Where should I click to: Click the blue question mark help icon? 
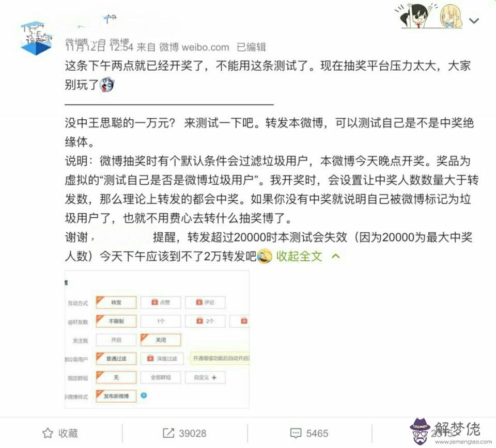[x=144, y=395]
